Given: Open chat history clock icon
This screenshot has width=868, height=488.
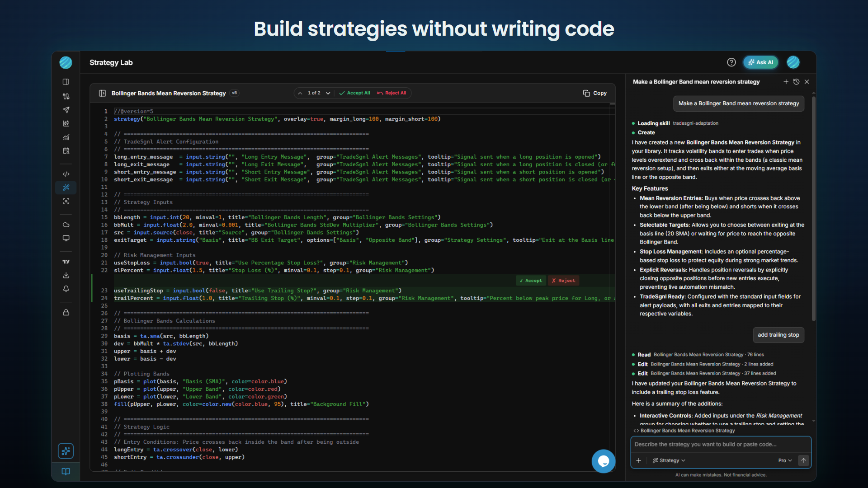Looking at the screenshot, I should point(797,82).
